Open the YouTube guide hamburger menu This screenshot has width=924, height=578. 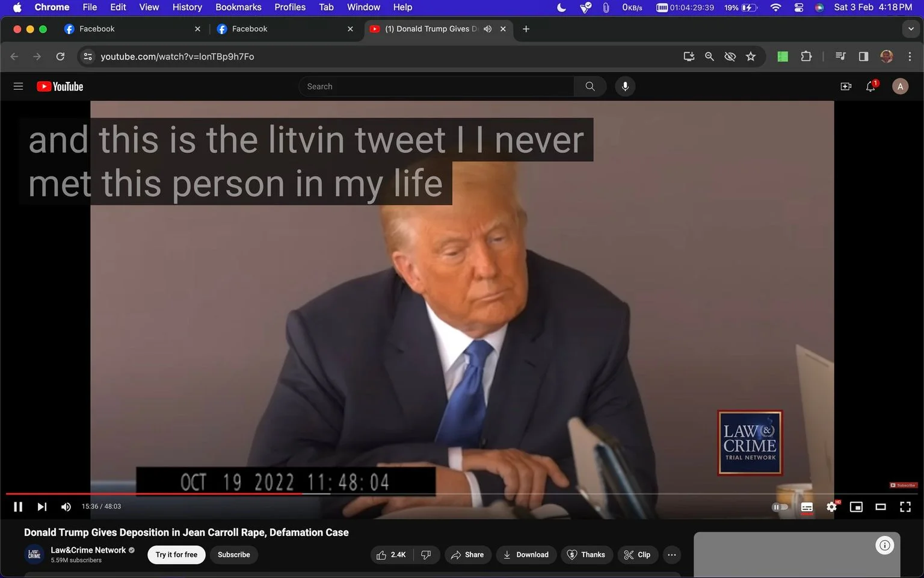(18, 87)
